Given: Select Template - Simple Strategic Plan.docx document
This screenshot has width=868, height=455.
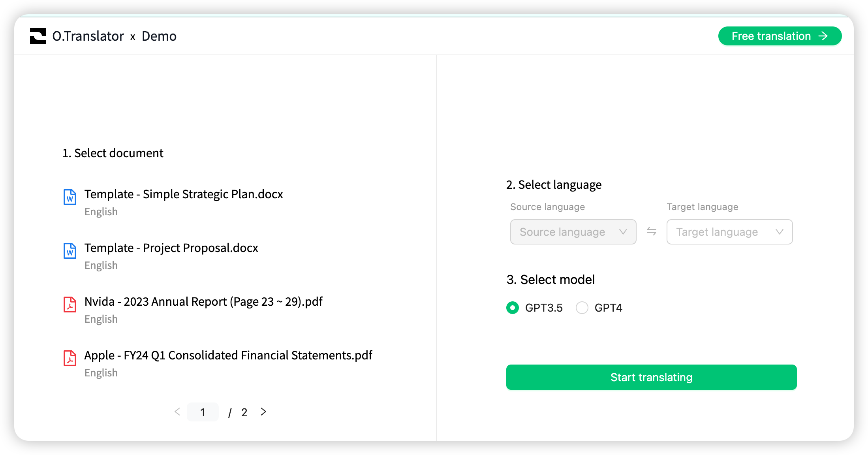Looking at the screenshot, I should click(184, 194).
